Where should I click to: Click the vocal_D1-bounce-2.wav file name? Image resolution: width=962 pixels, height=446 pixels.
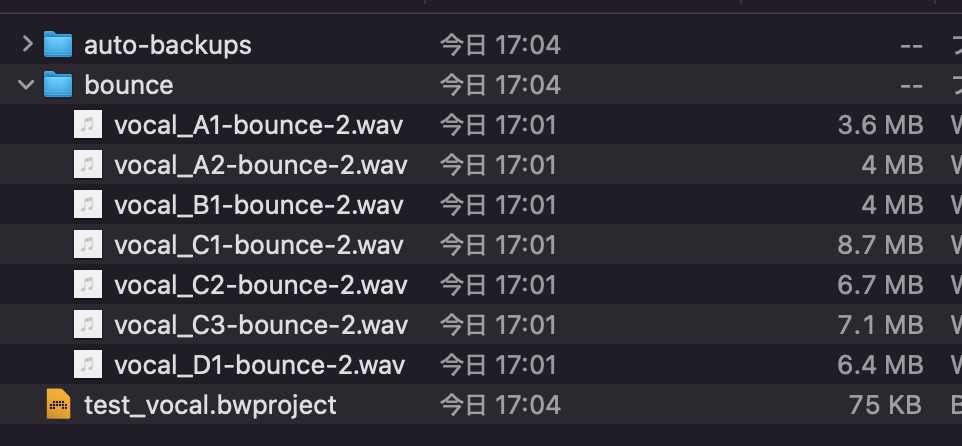coord(260,365)
